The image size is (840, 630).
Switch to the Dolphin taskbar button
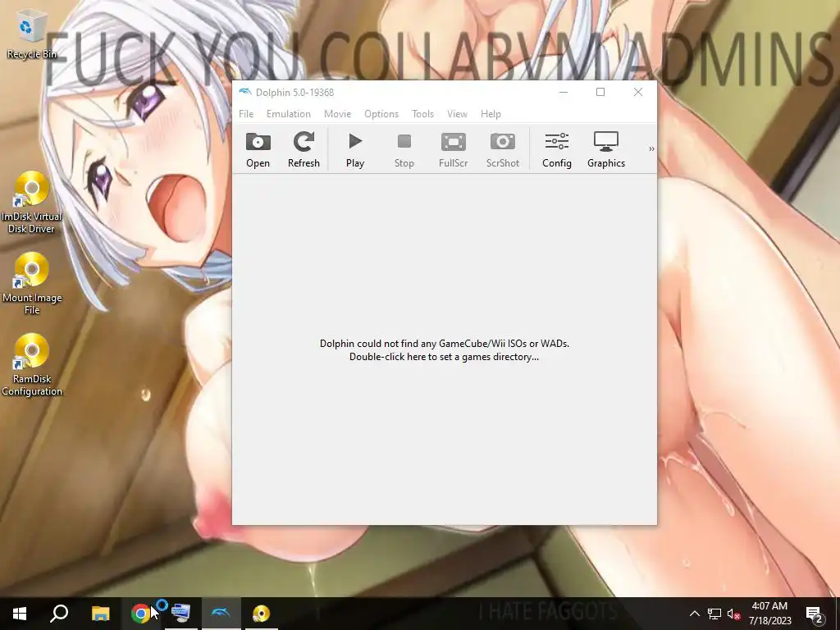pyautogui.click(x=221, y=614)
